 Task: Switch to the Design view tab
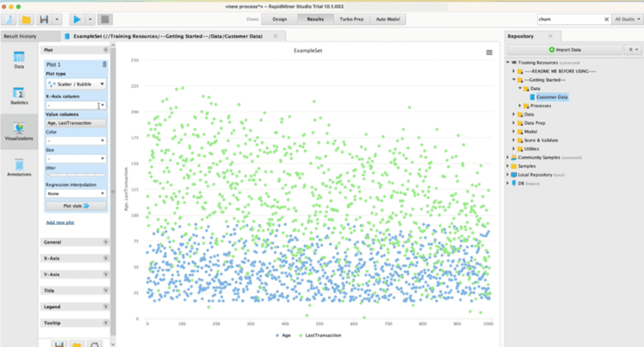click(x=279, y=19)
